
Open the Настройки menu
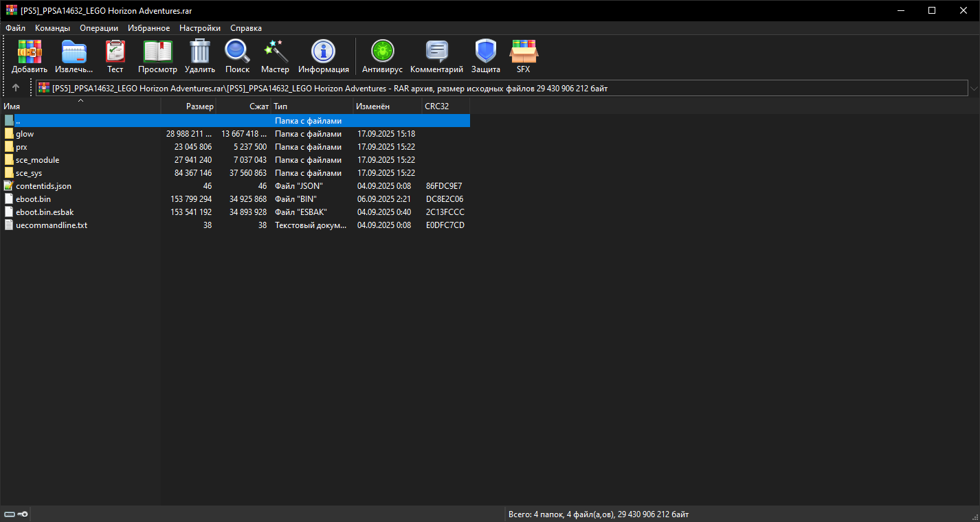200,28
